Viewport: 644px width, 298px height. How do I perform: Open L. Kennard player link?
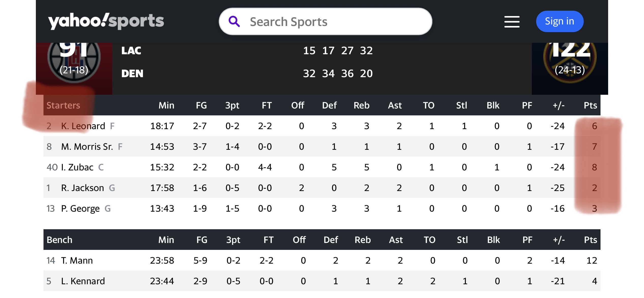coord(83,281)
